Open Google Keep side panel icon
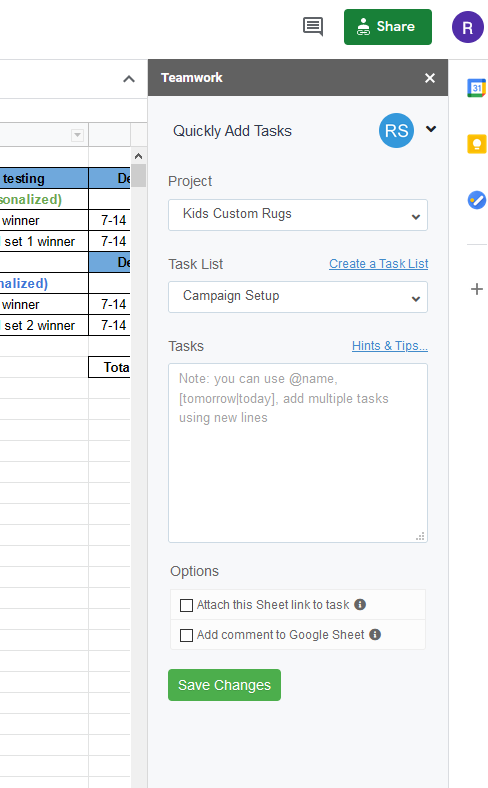488x788 pixels. click(x=476, y=144)
